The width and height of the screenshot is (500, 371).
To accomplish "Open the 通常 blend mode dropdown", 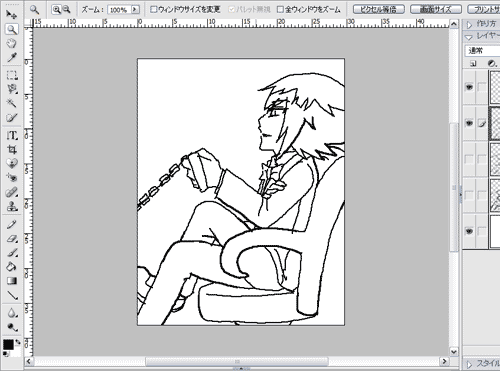I will pos(482,51).
